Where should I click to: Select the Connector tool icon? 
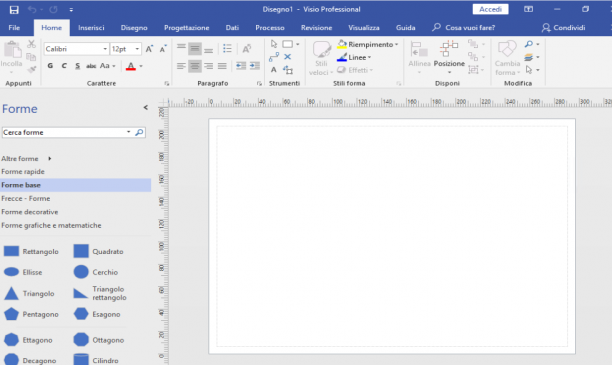pyautogui.click(x=274, y=57)
